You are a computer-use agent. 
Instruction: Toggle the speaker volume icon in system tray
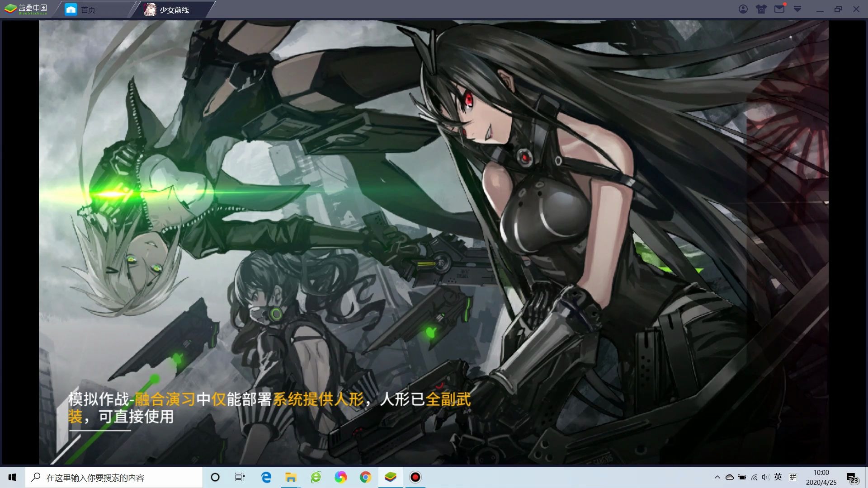pos(766,478)
